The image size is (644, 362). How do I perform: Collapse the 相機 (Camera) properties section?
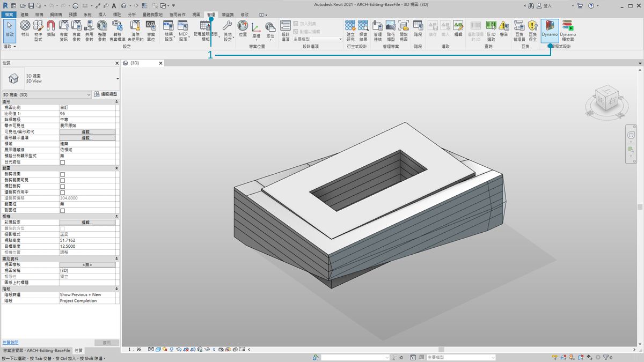[116, 216]
